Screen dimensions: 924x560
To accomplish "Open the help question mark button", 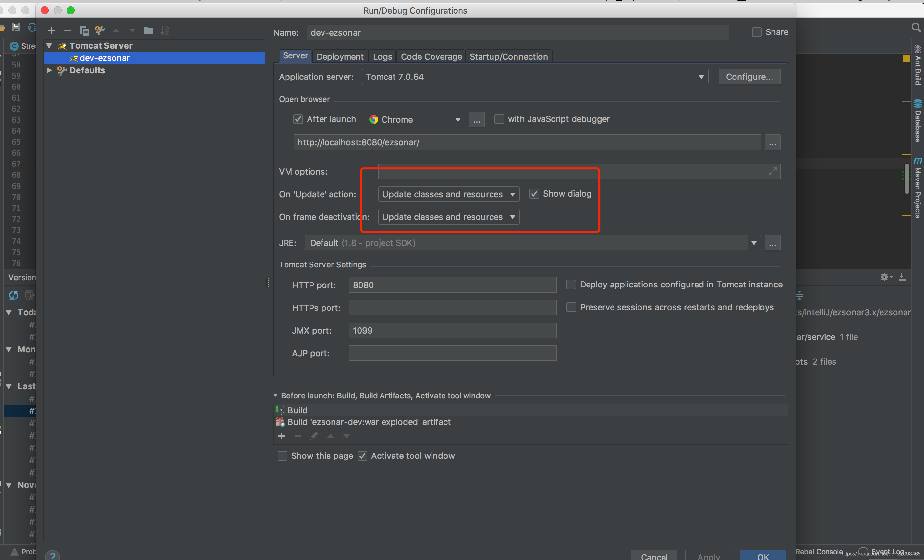I will [53, 555].
